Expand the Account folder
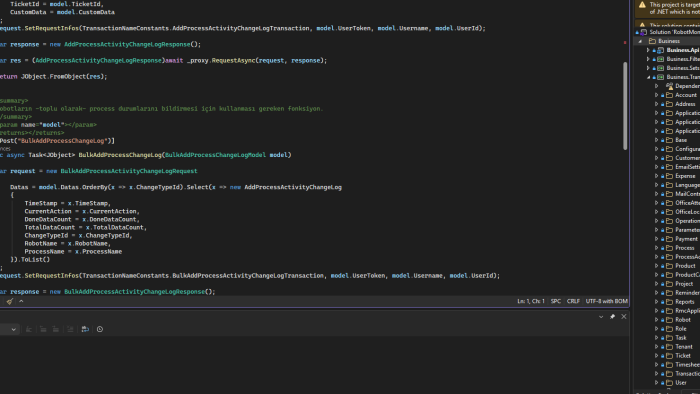This screenshot has height=394, width=700. pos(657,95)
